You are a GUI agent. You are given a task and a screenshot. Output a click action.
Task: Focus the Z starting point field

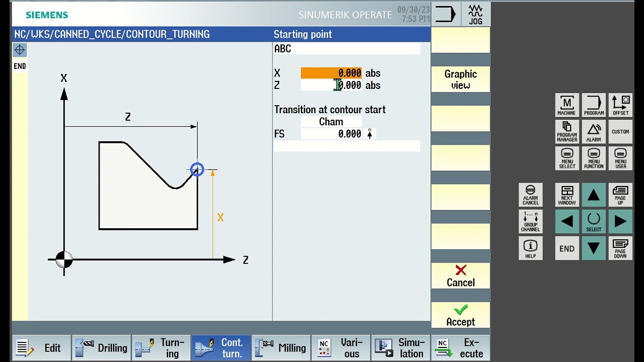click(331, 85)
